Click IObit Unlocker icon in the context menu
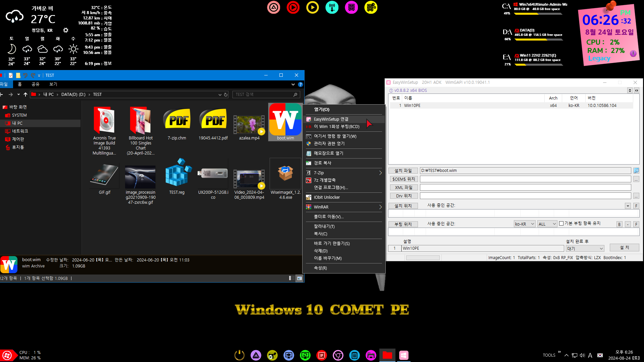The image size is (644, 362). [309, 197]
